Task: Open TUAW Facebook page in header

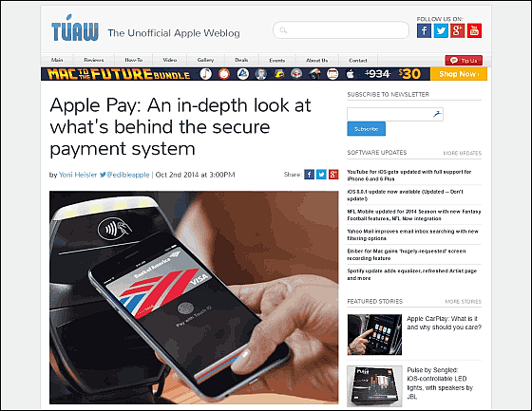Action: [424, 31]
